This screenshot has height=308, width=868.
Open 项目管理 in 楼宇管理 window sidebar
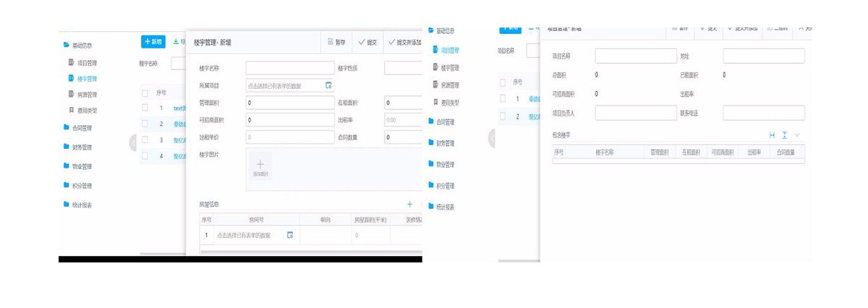point(82,63)
